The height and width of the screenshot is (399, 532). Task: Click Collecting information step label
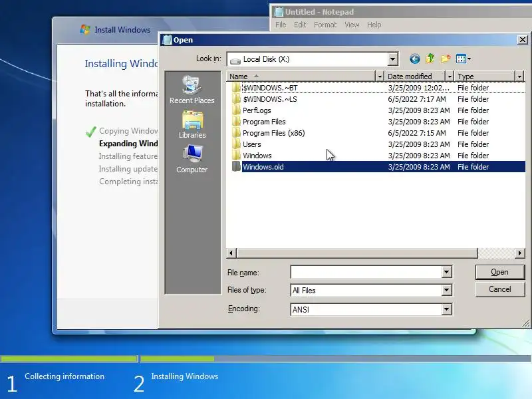click(x=65, y=376)
